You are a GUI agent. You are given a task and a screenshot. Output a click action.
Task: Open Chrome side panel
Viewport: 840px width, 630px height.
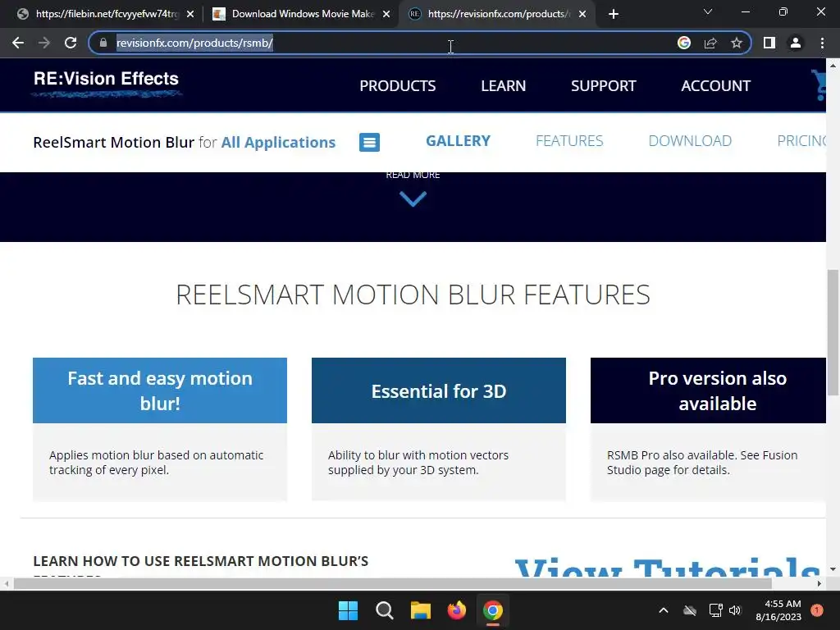pyautogui.click(x=769, y=43)
